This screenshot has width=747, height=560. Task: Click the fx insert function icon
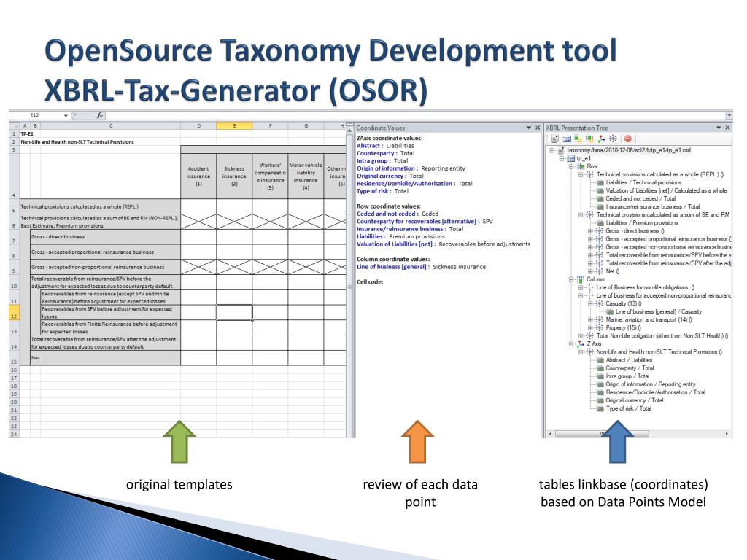[x=99, y=115]
